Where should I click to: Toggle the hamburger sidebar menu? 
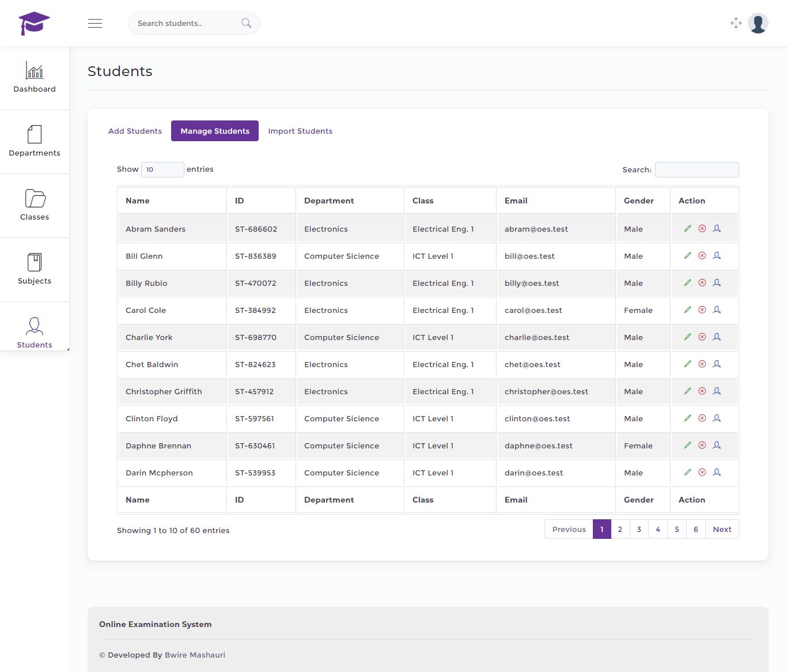[95, 23]
